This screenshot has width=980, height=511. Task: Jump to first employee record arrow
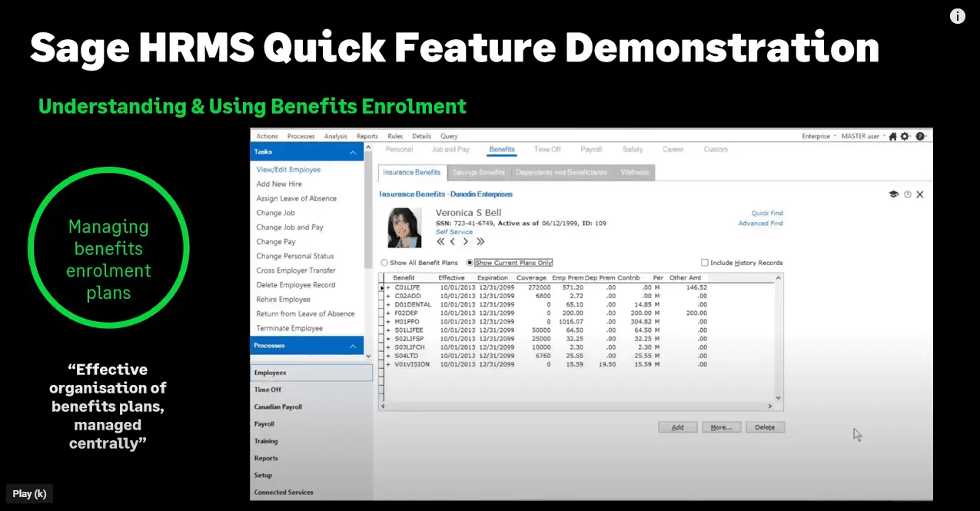tap(440, 241)
